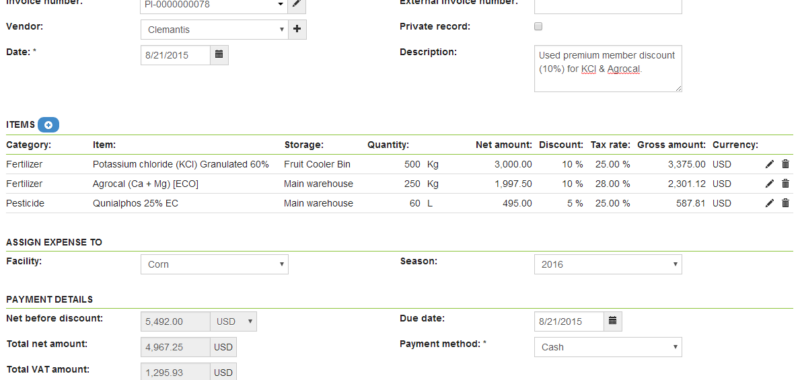Edit the Agrocal (Ca + Mg) item row
The width and height of the screenshot is (800, 380).
pyautogui.click(x=769, y=184)
